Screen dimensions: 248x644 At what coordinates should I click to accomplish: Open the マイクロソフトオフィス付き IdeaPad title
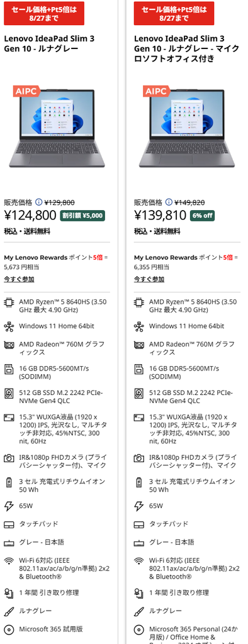[186, 49]
